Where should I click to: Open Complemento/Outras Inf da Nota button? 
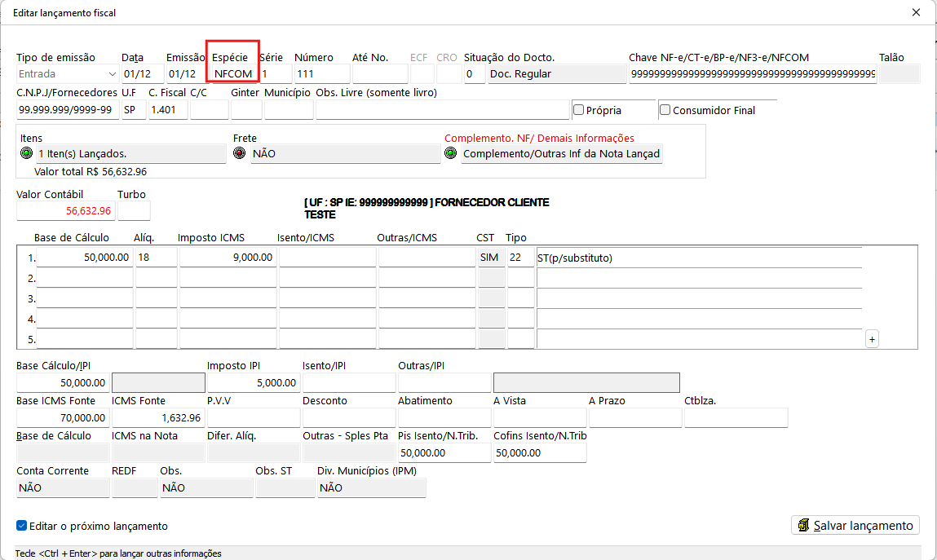(x=561, y=153)
